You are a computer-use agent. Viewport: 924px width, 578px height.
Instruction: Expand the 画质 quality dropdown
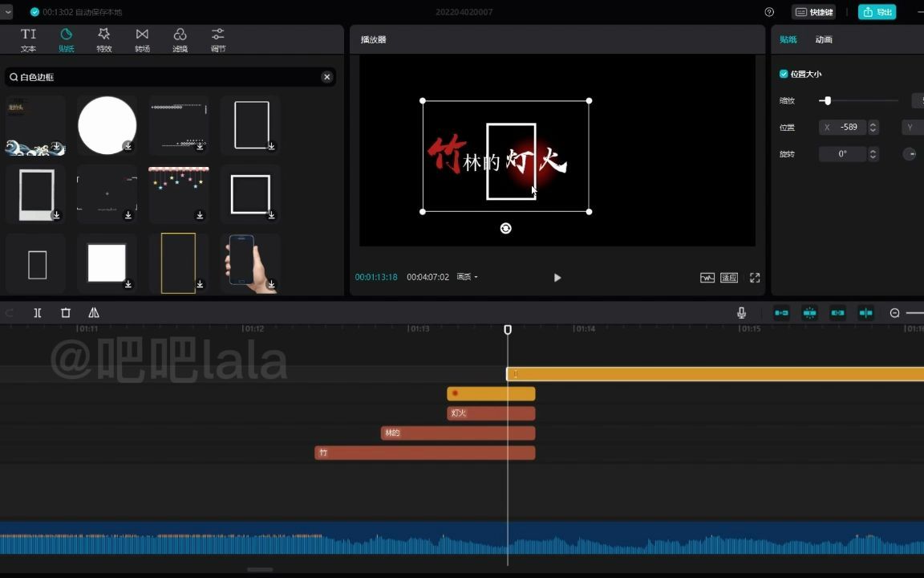pyautogui.click(x=467, y=277)
